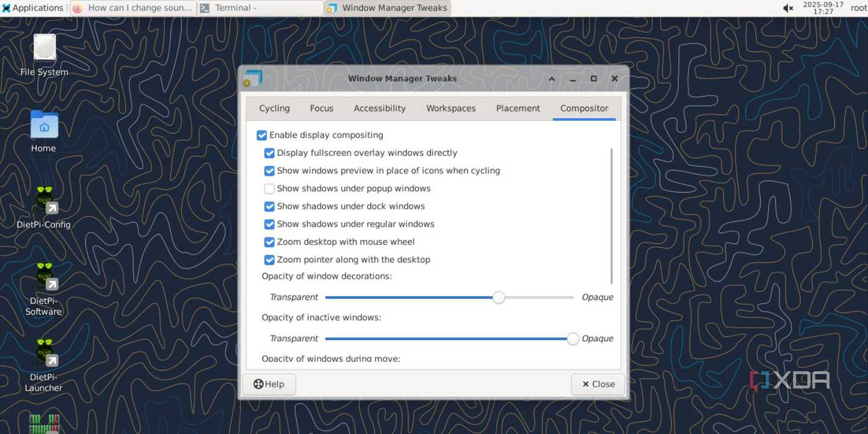Launch DietPi-Config desktop shortcut

[44, 208]
